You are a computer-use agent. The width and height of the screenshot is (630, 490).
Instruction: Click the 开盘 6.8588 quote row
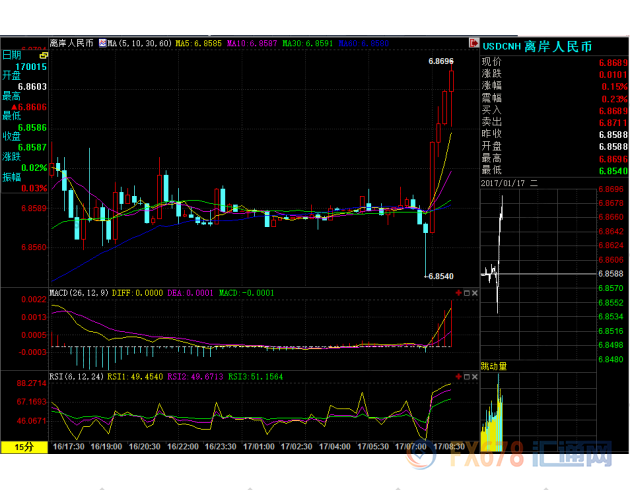point(554,147)
